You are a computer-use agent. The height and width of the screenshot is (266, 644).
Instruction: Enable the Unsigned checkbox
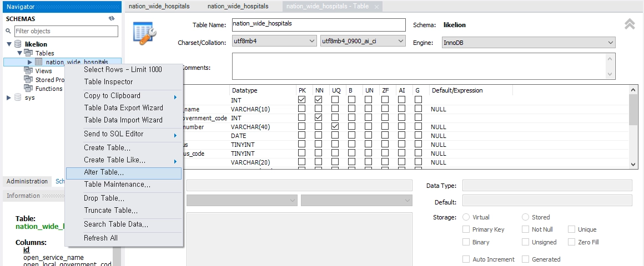tap(525, 242)
